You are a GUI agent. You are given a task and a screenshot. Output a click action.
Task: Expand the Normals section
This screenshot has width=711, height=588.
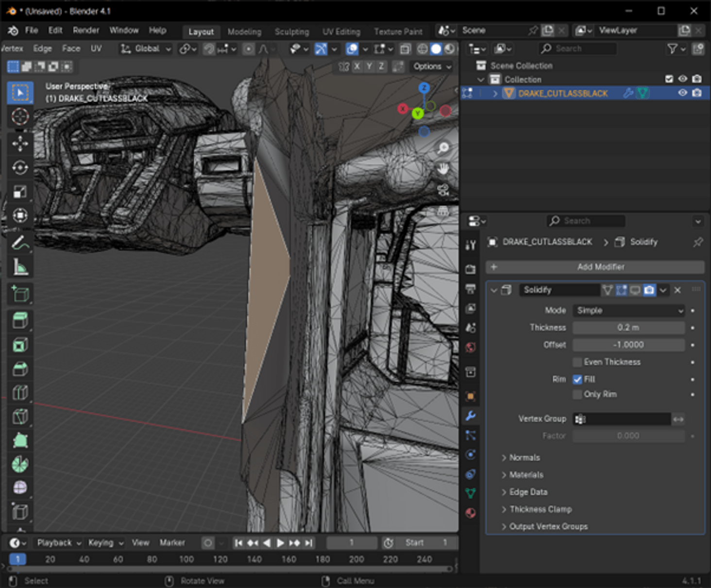click(x=525, y=457)
